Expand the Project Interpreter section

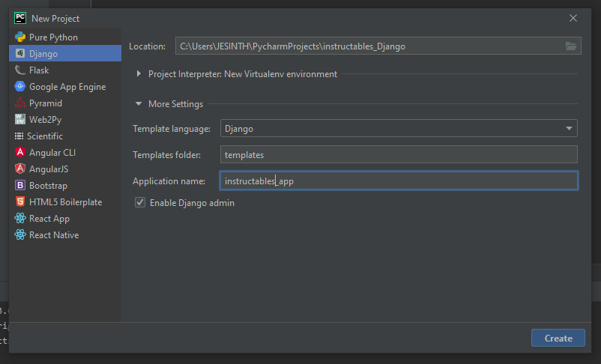click(x=140, y=74)
